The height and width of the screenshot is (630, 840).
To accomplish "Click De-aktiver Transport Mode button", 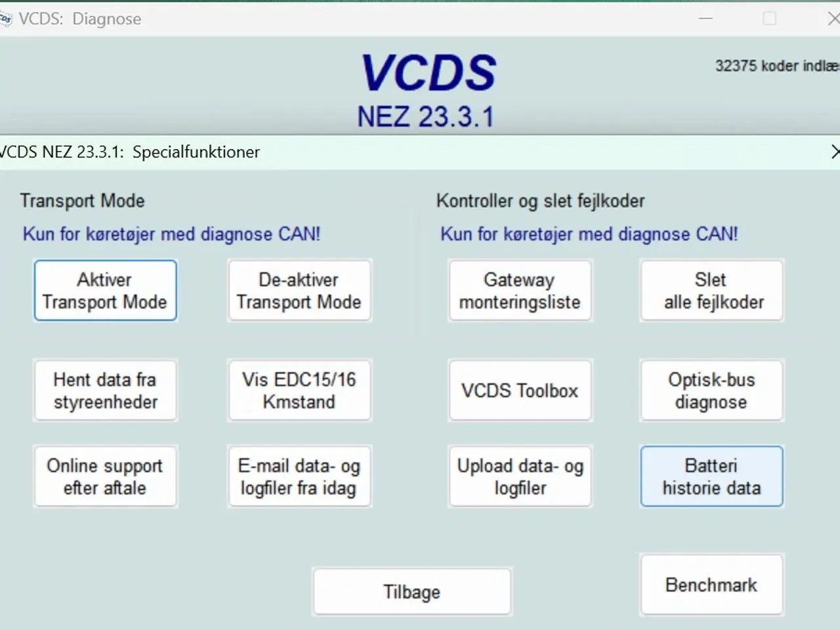I will click(x=299, y=290).
